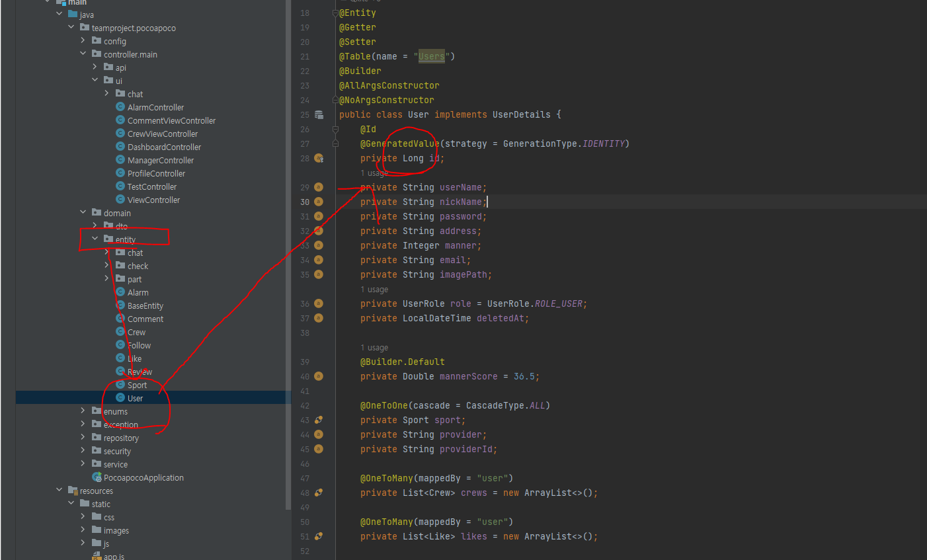Collapse controller.main package
The height and width of the screenshot is (560, 927).
pyautogui.click(x=83, y=54)
